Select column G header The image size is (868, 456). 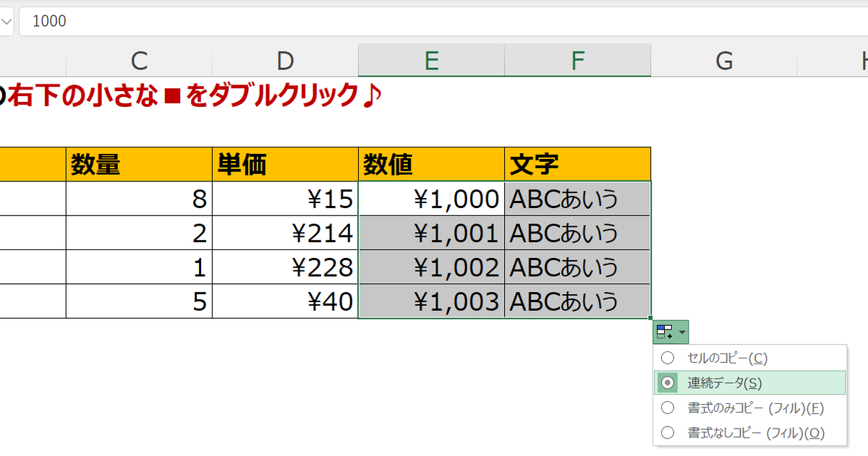pyautogui.click(x=723, y=61)
